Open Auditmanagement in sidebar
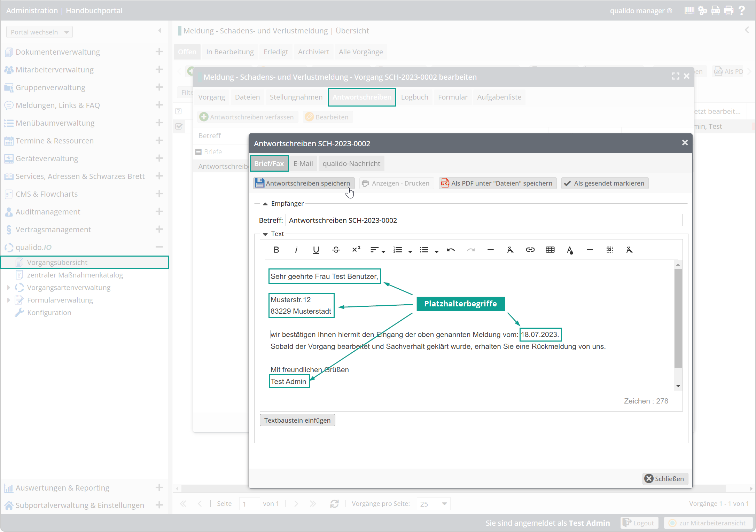Image resolution: width=756 pixels, height=532 pixels. (x=48, y=212)
